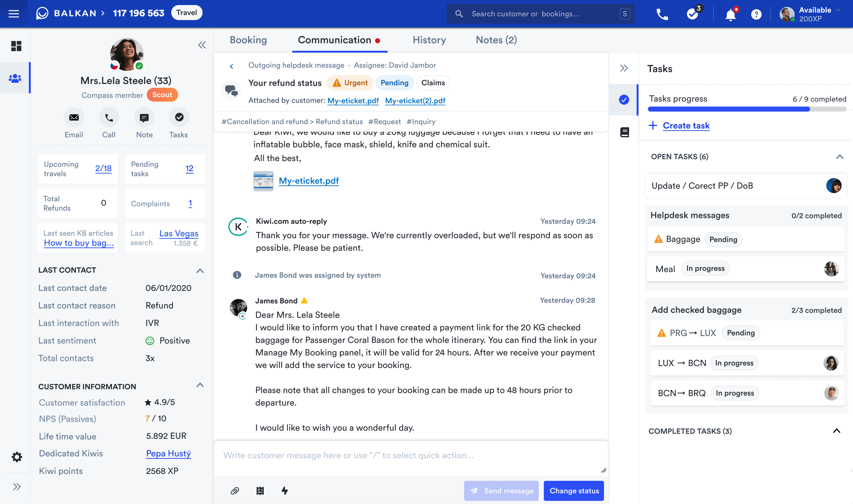This screenshot has width=853, height=504.
Task: Open Pepa Hustý dedicated Kiwi link
Action: point(168,454)
